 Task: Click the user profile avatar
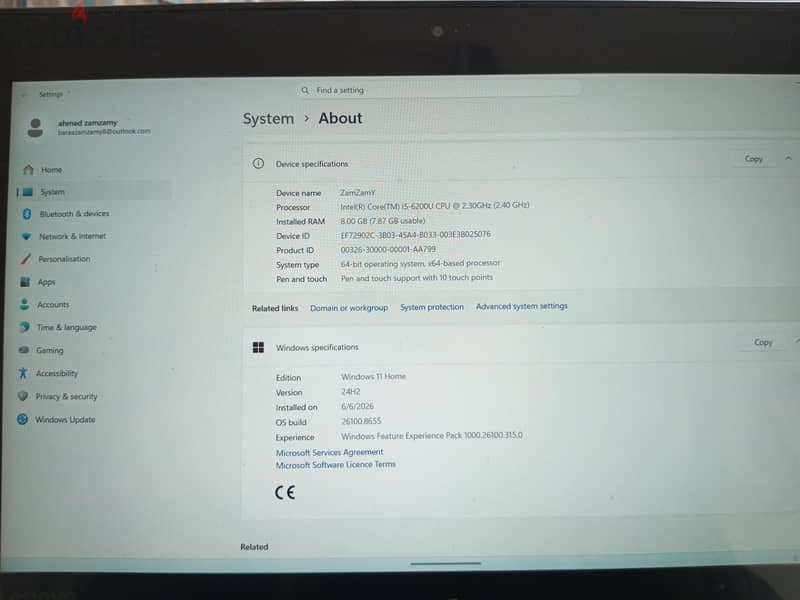click(35, 128)
